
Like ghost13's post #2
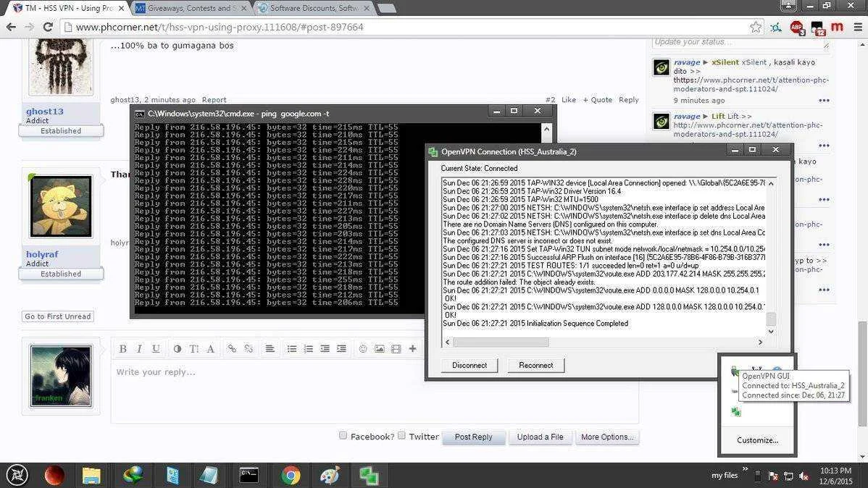pos(569,100)
